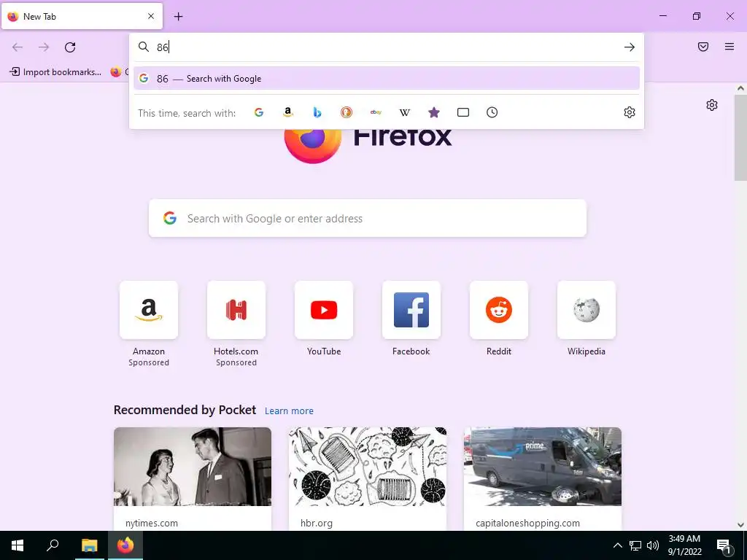Show hidden system tray icons
This screenshot has width=747, height=560.
click(617, 545)
